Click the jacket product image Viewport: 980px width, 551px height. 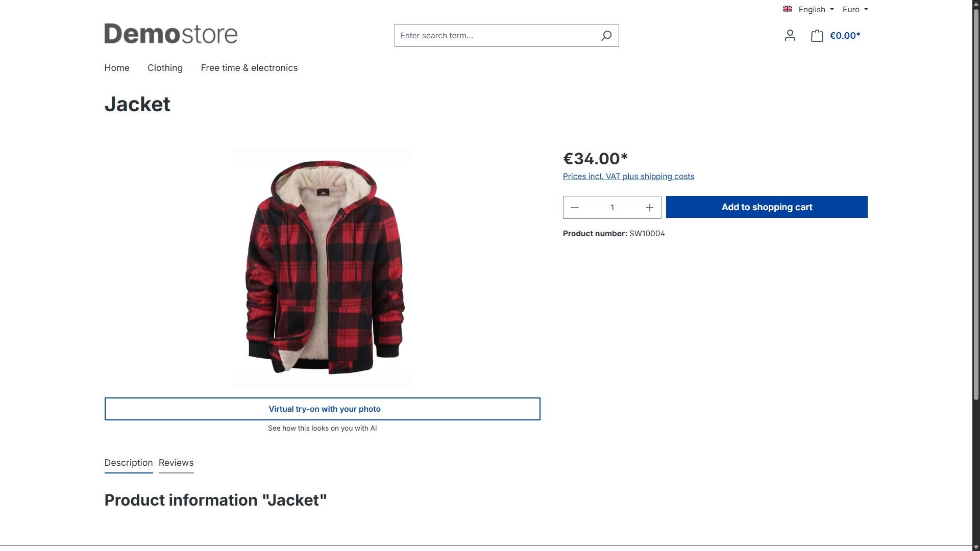tap(323, 267)
